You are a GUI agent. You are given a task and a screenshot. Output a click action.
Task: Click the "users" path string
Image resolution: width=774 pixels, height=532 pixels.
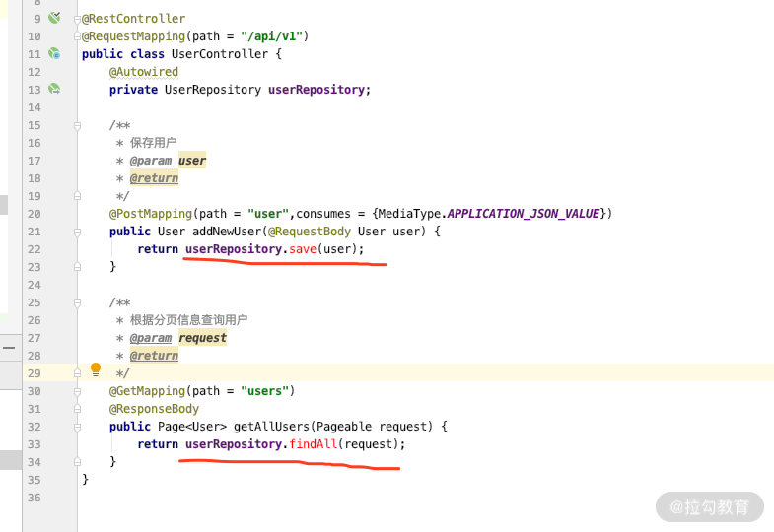pos(264,391)
